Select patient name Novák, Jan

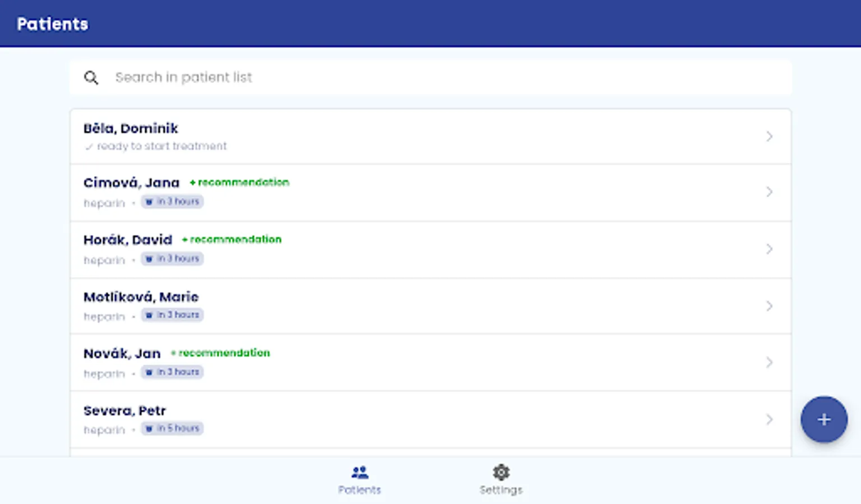click(x=122, y=353)
